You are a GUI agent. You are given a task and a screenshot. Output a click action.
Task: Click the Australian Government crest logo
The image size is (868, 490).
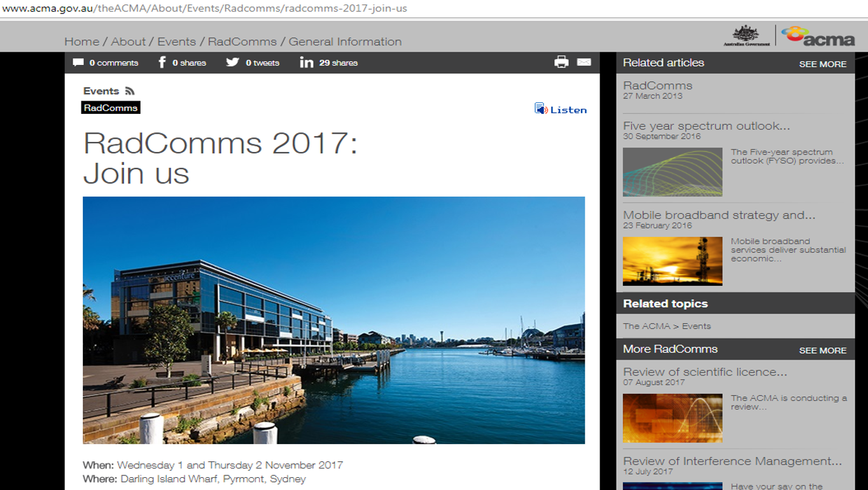coord(746,36)
